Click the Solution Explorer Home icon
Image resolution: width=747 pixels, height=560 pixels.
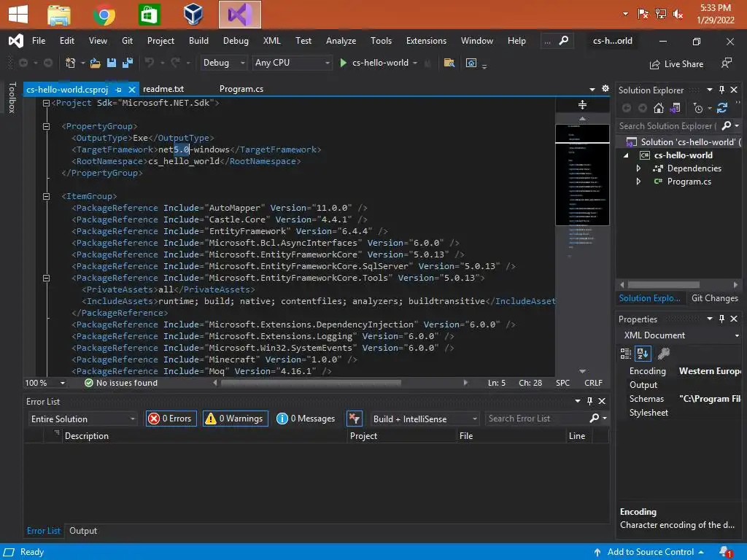coord(659,109)
